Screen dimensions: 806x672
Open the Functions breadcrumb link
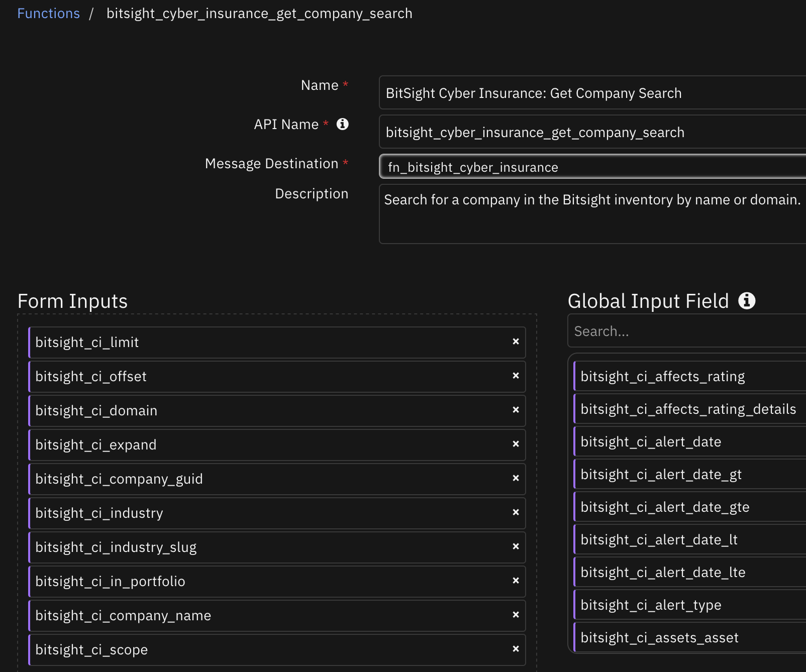pyautogui.click(x=48, y=14)
